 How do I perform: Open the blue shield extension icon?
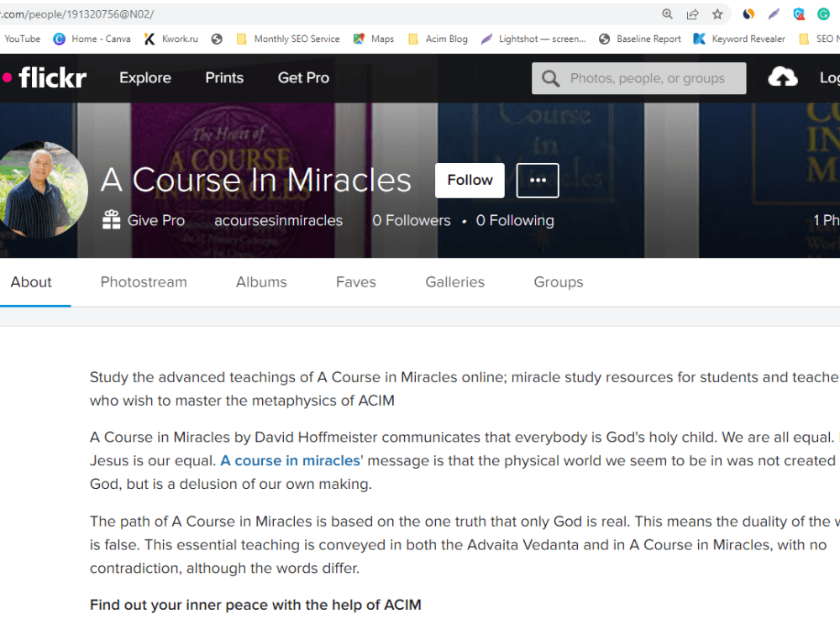point(799,14)
